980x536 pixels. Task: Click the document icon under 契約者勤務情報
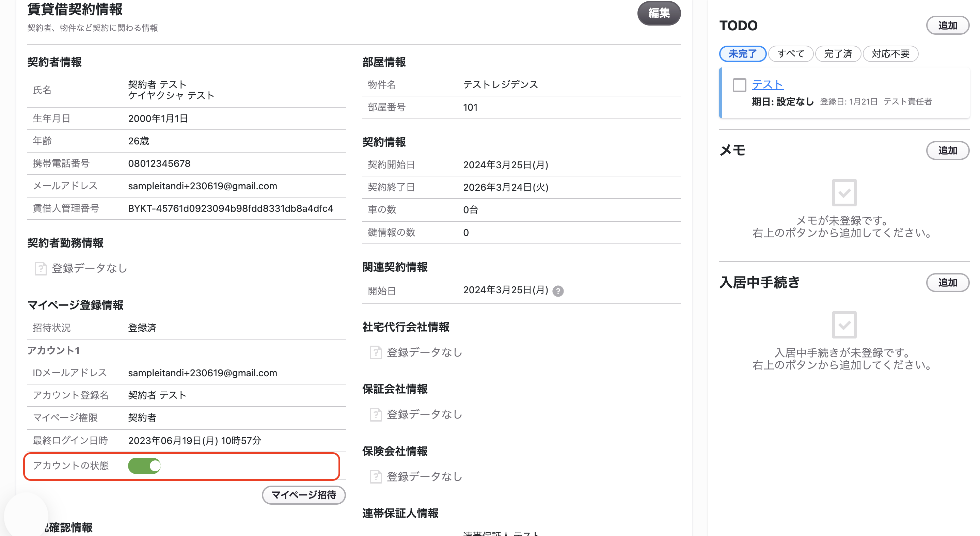point(40,269)
